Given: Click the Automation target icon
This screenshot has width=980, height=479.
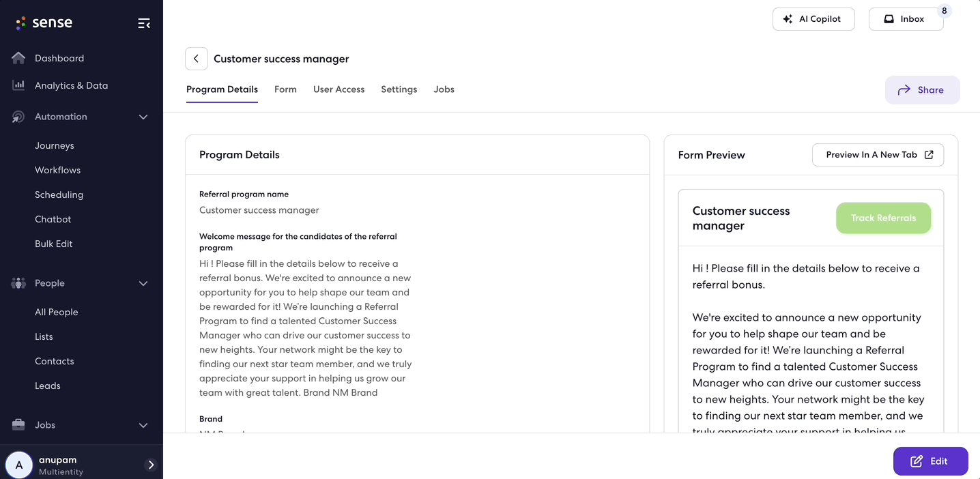Looking at the screenshot, I should [x=18, y=117].
